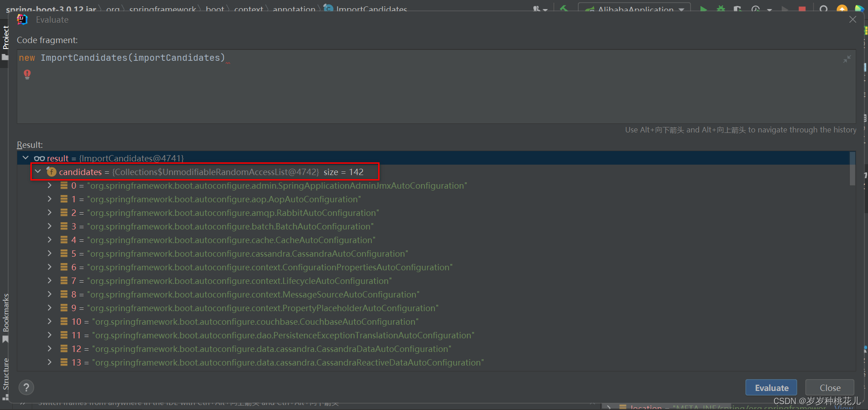
Task: Click the Evaluate button
Action: 771,388
